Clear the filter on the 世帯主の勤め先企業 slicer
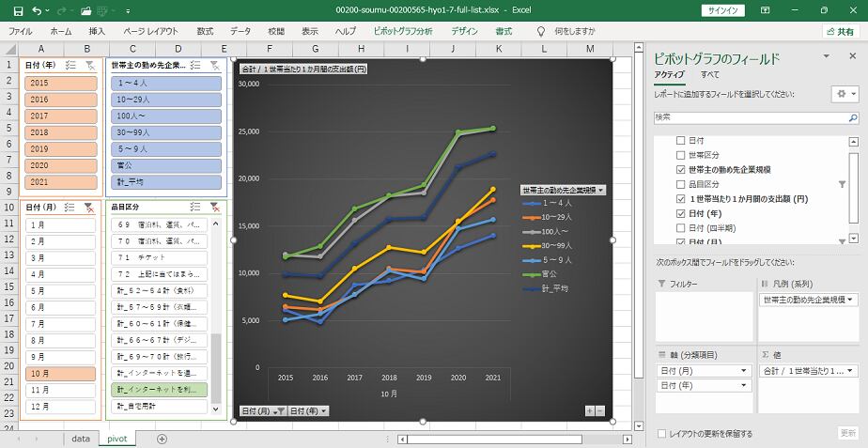The width and height of the screenshot is (868, 448). click(x=215, y=66)
